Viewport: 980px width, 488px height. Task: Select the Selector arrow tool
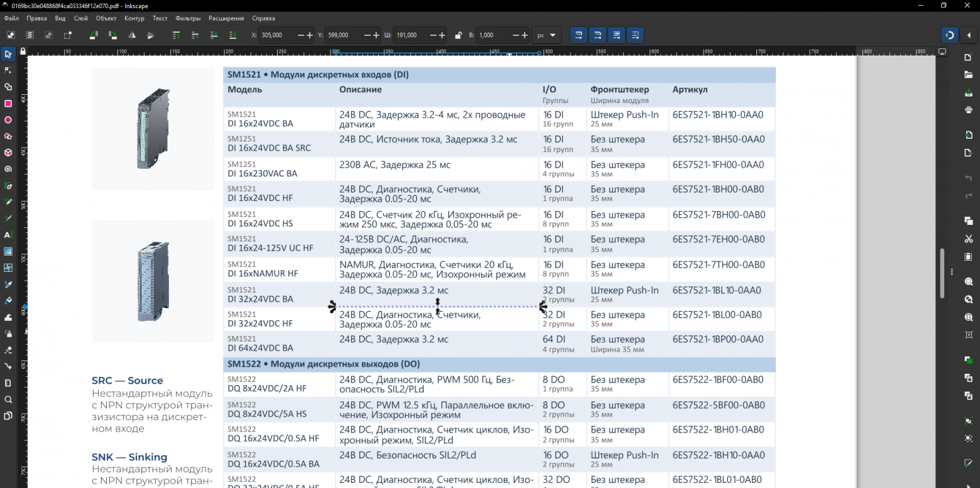click(8, 54)
